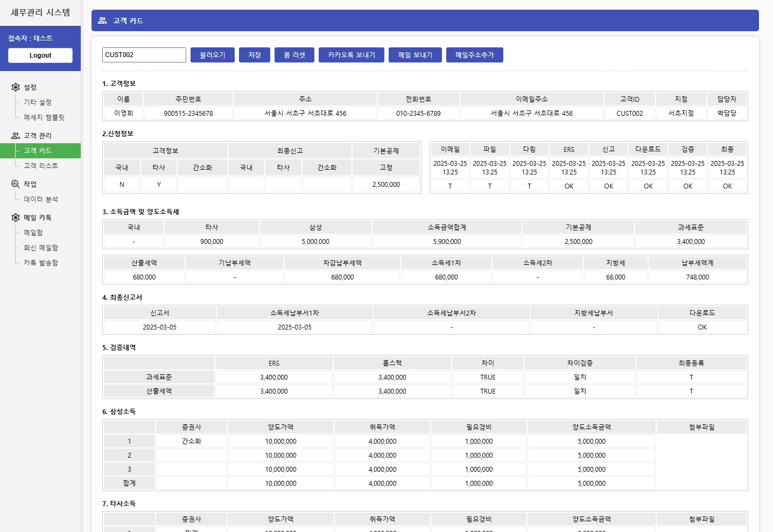Click the 불러오기 button

[212, 54]
